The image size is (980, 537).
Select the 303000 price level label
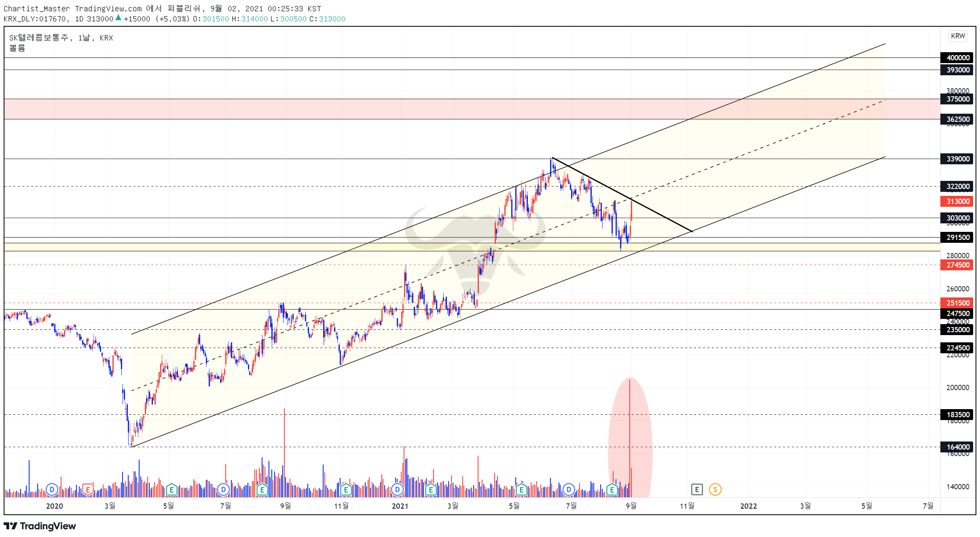(x=957, y=218)
